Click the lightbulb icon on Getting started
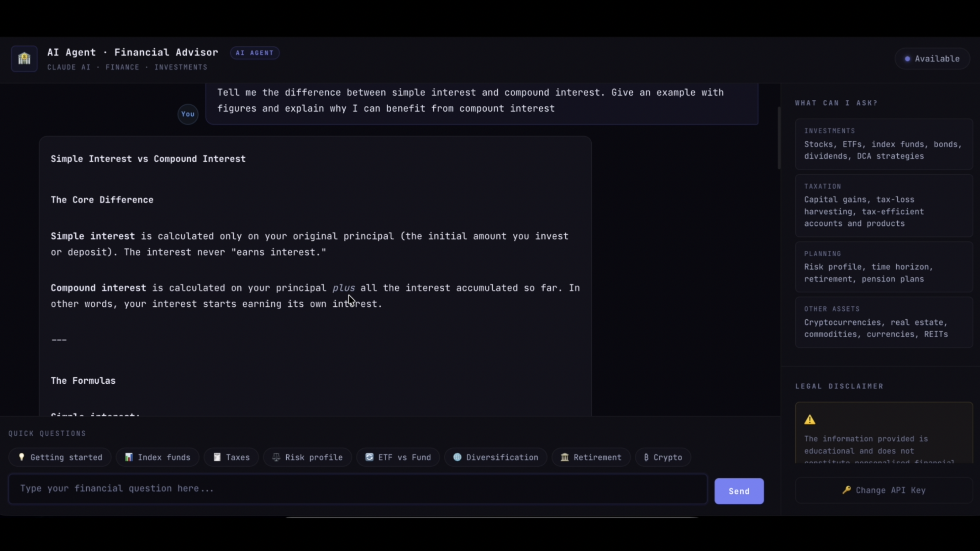 [x=22, y=457]
